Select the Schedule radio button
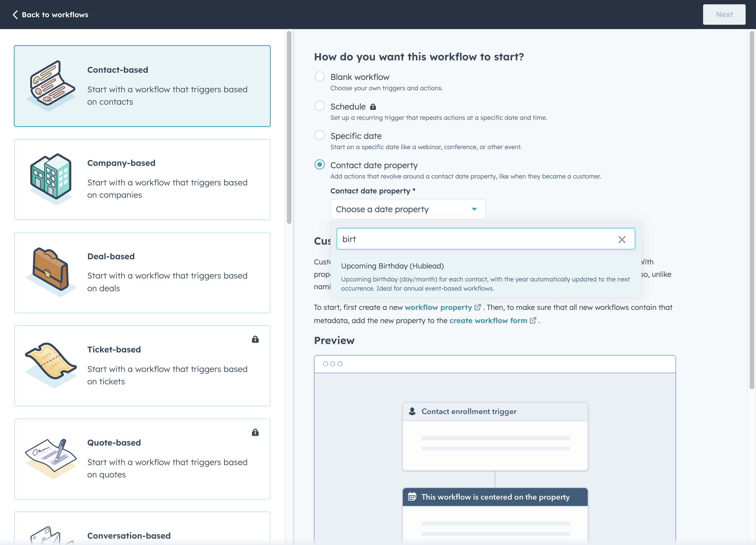Screen dimensions: 756x545 319,106
